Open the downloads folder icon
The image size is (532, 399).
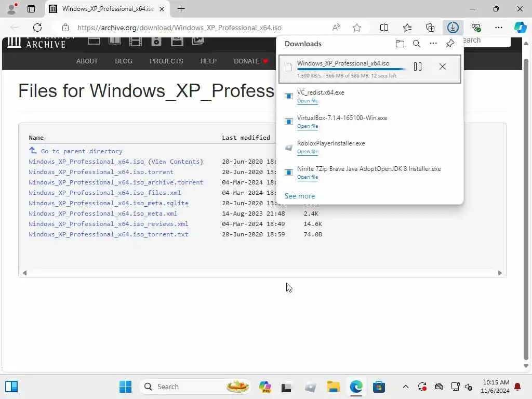(x=400, y=44)
